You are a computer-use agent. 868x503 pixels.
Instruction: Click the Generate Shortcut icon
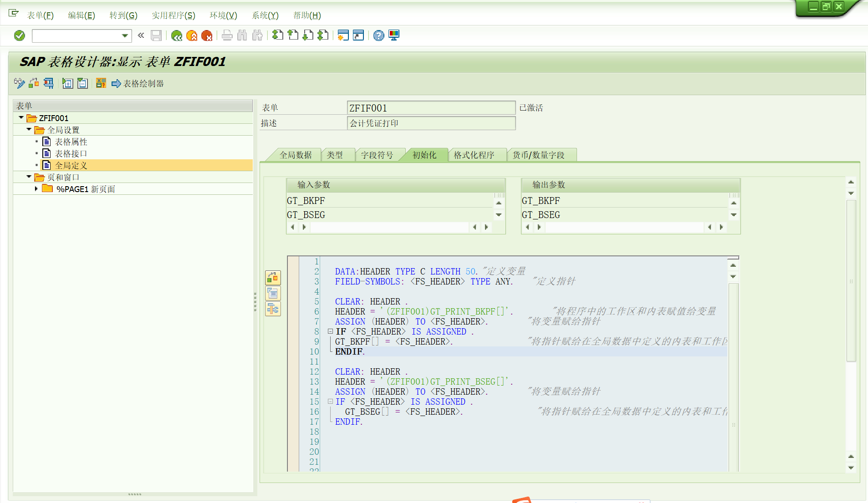coord(358,35)
